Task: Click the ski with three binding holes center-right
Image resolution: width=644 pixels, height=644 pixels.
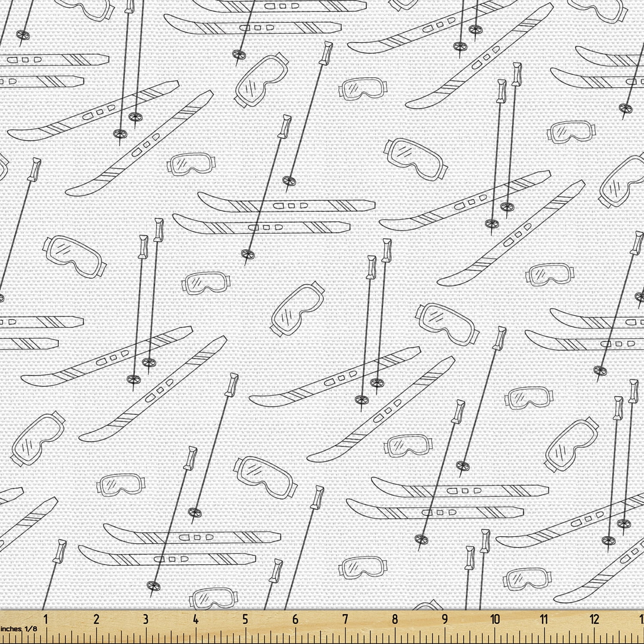Action: pos(472,202)
